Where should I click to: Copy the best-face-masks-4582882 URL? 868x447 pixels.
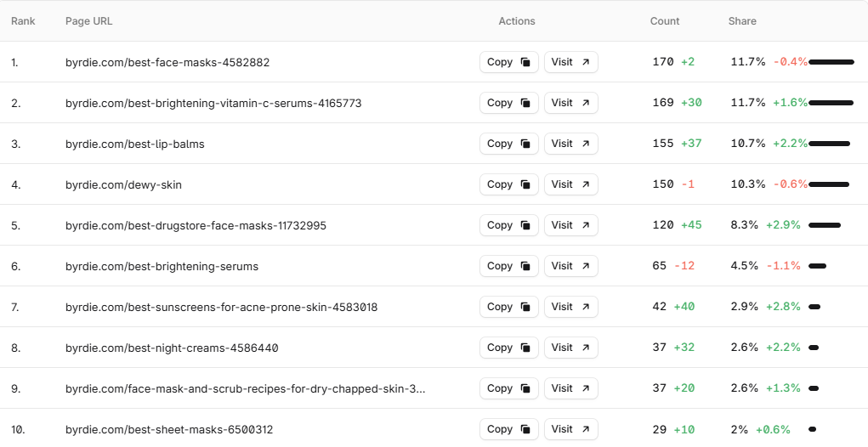pos(508,62)
